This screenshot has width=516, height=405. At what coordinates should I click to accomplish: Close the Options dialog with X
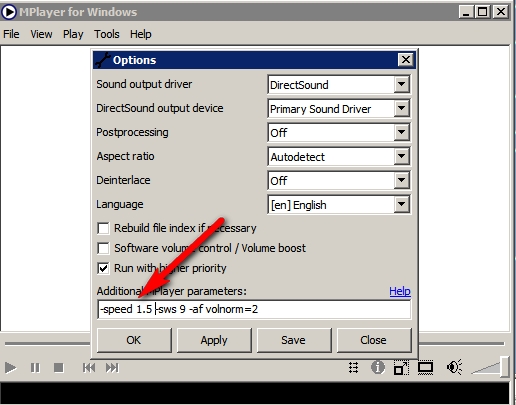[x=406, y=60]
